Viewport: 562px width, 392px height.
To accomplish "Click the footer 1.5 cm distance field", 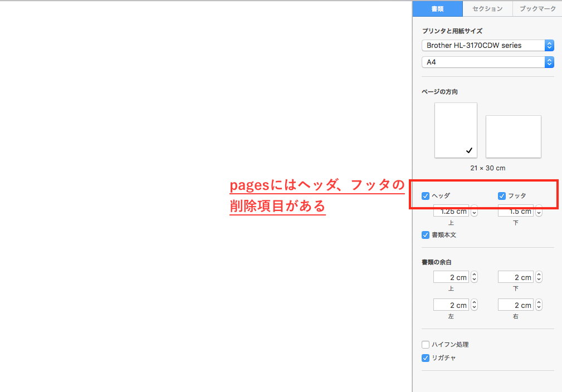I will [515, 212].
